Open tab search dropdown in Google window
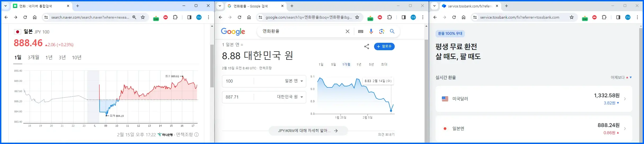The height and width of the screenshot is (144, 644). click(220, 6)
